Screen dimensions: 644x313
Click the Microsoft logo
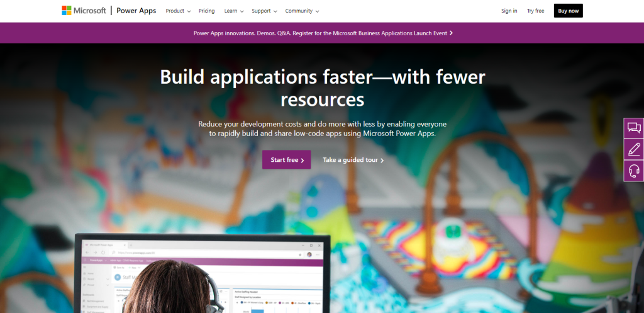pyautogui.click(x=84, y=11)
